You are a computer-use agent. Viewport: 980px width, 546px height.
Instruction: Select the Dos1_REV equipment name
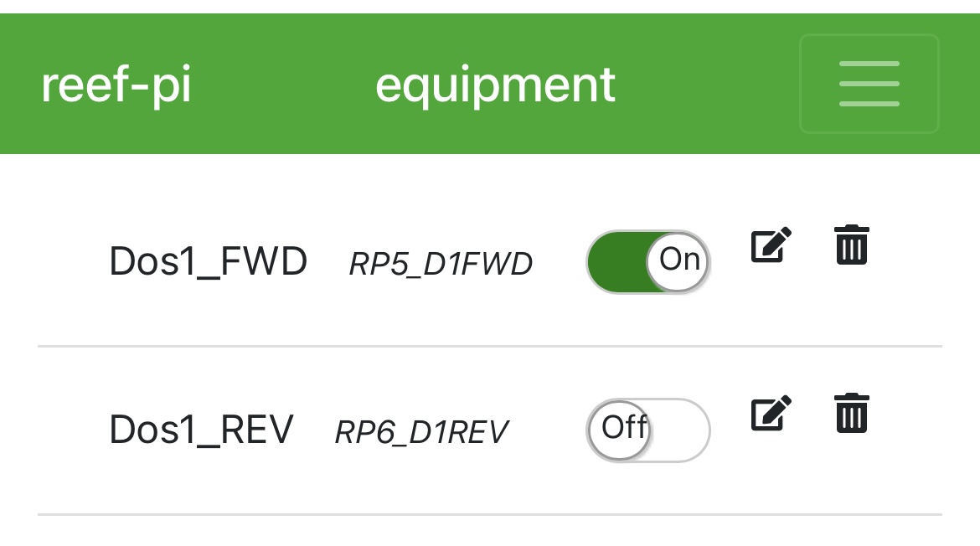click(202, 430)
